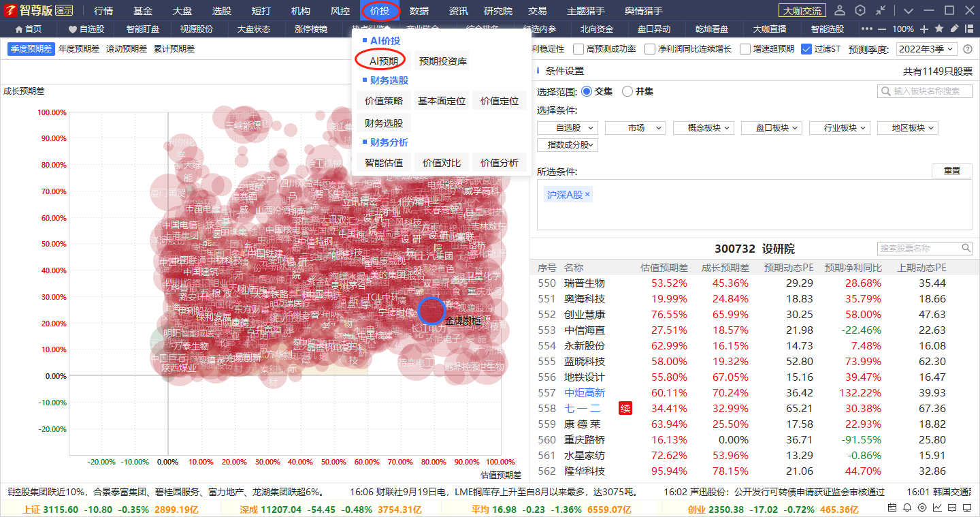Switch to the 累计预期差 tab
Image resolution: width=980 pixels, height=517 pixels.
pos(174,49)
